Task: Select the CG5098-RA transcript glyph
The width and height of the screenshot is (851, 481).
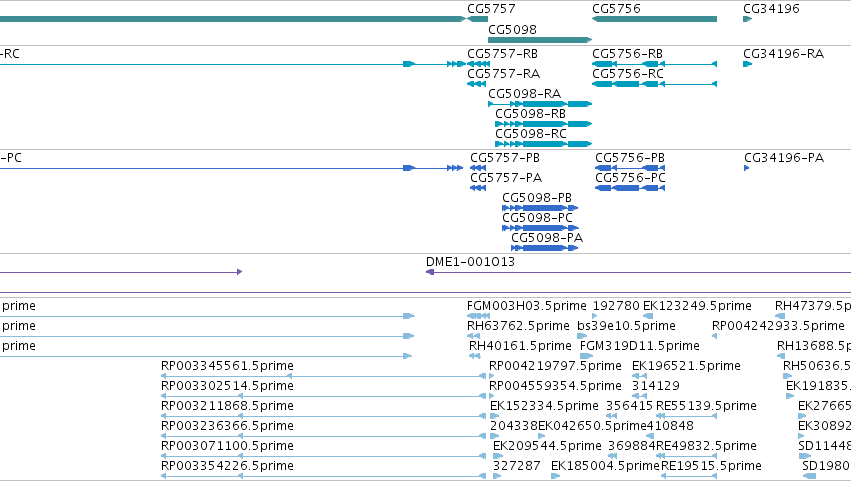Action: [x=540, y=104]
